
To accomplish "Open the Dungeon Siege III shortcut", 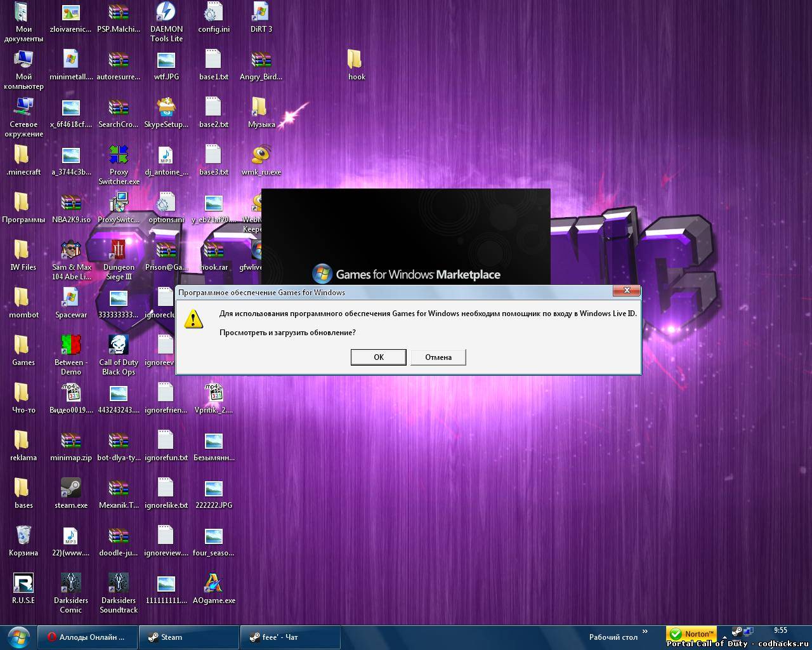I will point(119,251).
